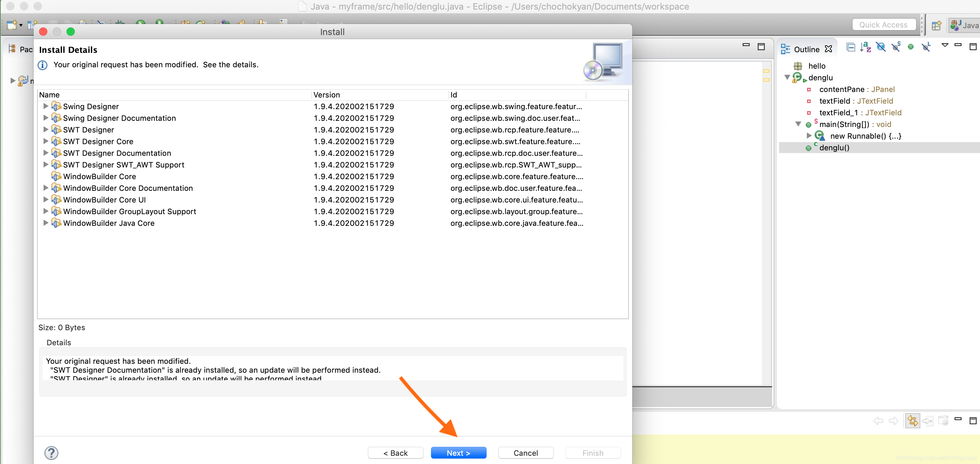Image resolution: width=980 pixels, height=464 pixels.
Task: Click the info icon beside modified request
Action: [x=43, y=65]
